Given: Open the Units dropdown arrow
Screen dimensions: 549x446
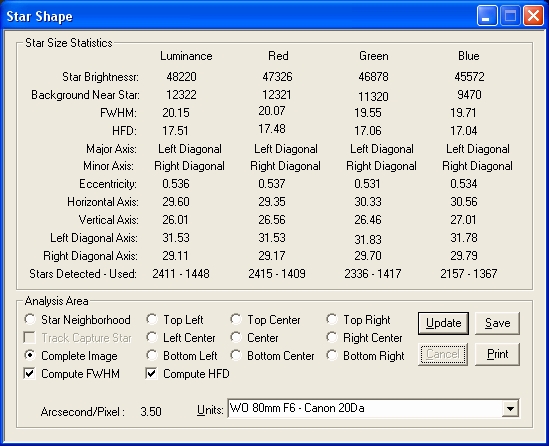Looking at the screenshot, I should (510, 408).
